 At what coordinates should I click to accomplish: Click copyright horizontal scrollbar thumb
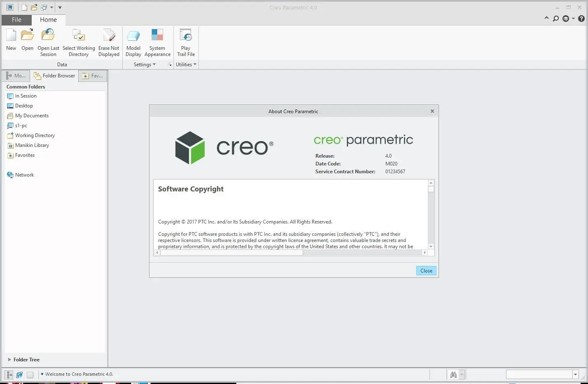[231, 253]
